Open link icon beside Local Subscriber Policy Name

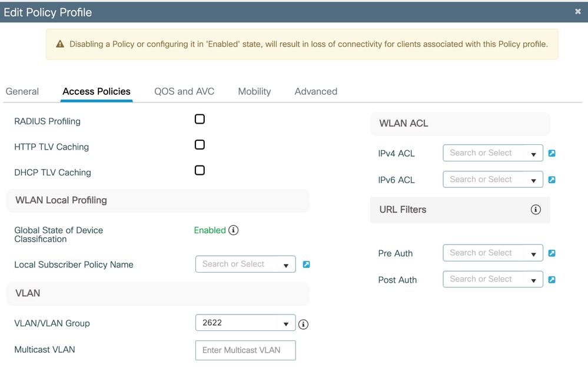[x=307, y=264]
